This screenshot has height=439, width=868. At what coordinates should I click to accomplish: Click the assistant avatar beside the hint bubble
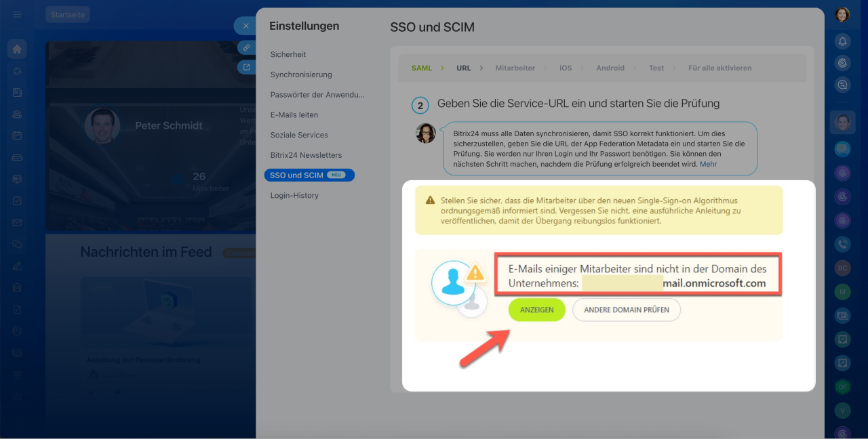click(426, 133)
